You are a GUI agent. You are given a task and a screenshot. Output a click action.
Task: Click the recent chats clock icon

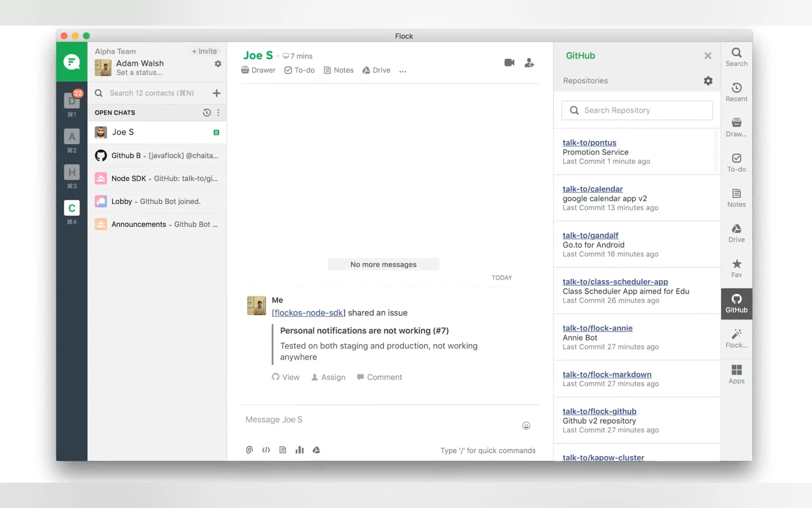tap(207, 113)
